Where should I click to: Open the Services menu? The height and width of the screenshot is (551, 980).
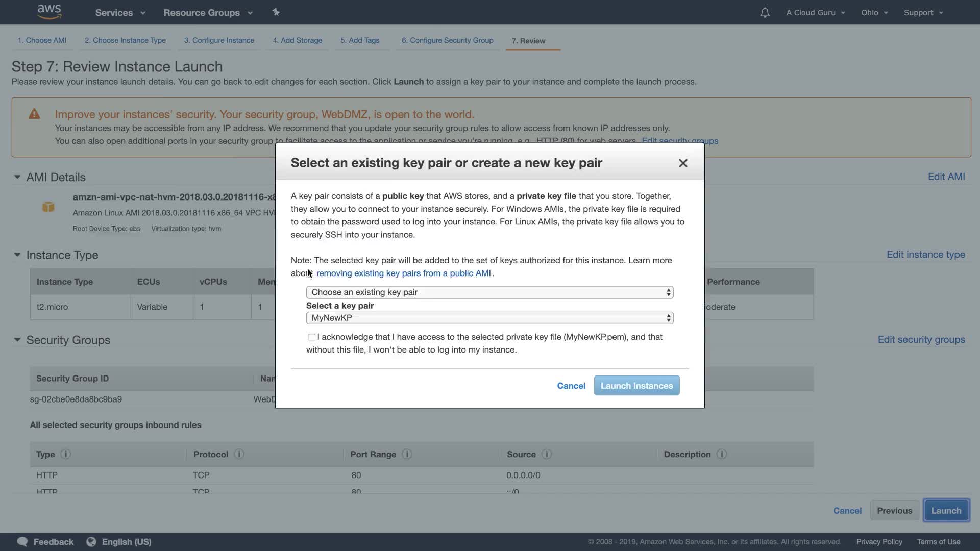coord(120,13)
